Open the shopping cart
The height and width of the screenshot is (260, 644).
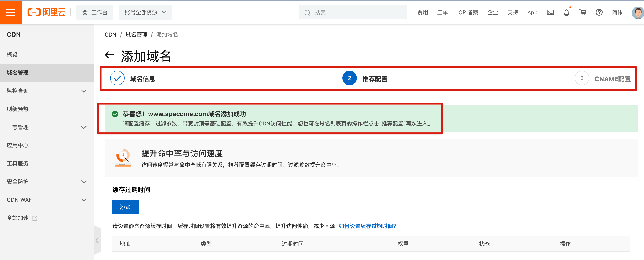(583, 12)
